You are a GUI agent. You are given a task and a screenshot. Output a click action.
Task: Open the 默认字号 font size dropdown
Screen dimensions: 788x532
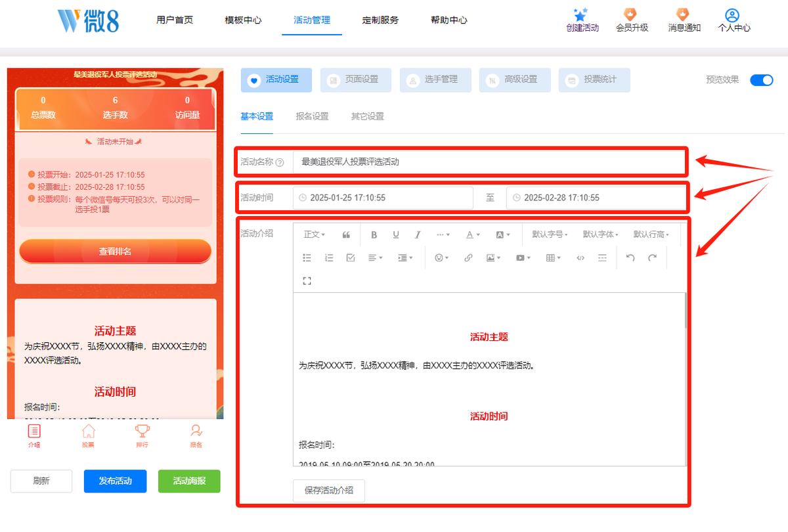tap(550, 234)
